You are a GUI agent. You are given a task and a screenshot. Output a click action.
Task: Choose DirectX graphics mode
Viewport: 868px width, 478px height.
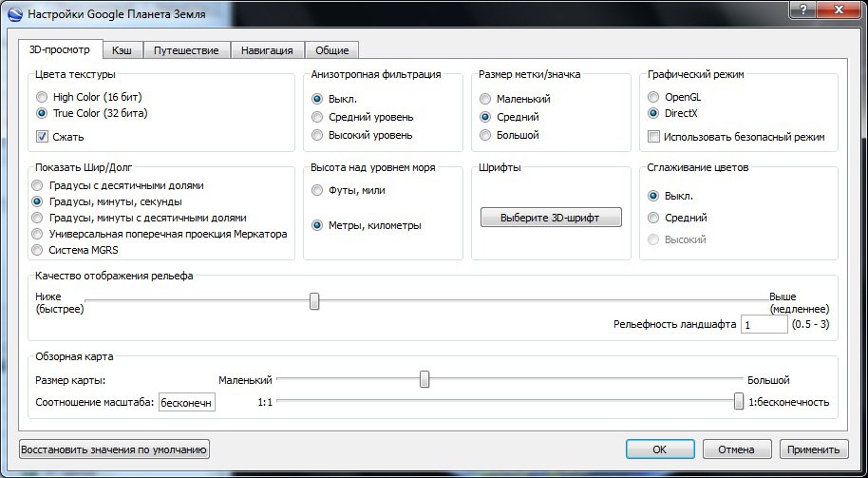pos(674,113)
